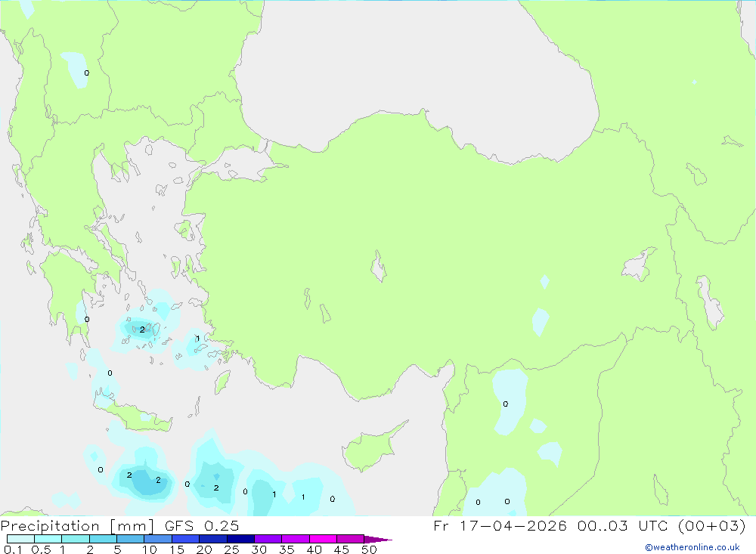Click the legend scale label '25'
Viewport: 756px width, 554px height.
click(231, 549)
